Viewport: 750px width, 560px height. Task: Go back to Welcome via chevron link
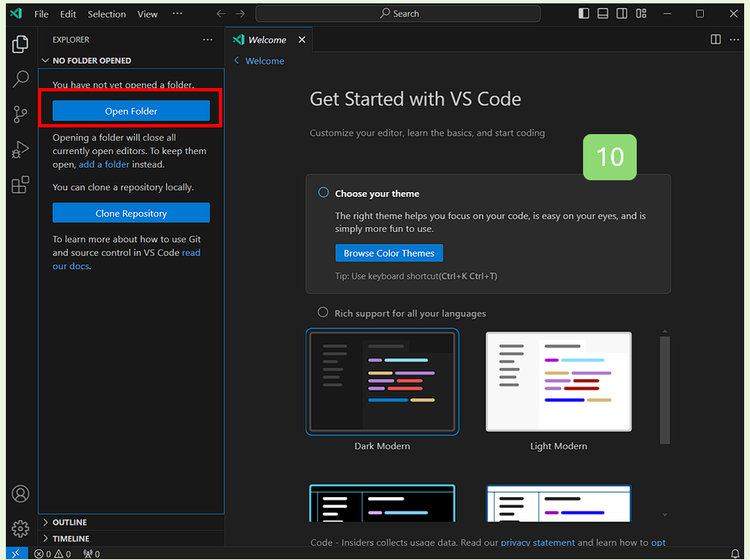pos(258,60)
